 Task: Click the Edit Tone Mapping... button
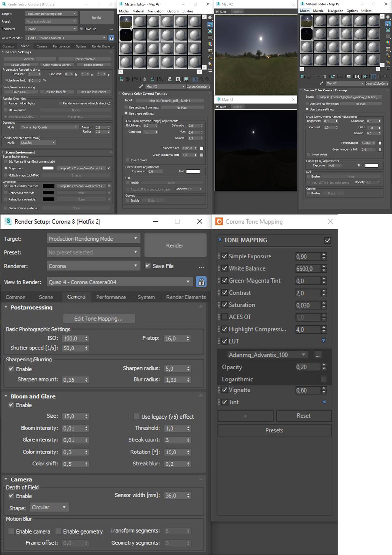[99, 319]
